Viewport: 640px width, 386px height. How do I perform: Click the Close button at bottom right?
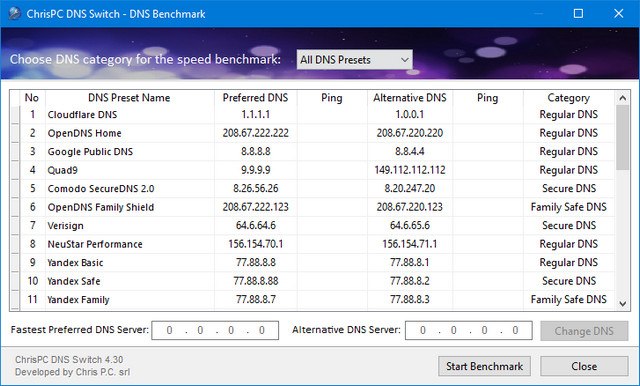pyautogui.click(x=584, y=366)
